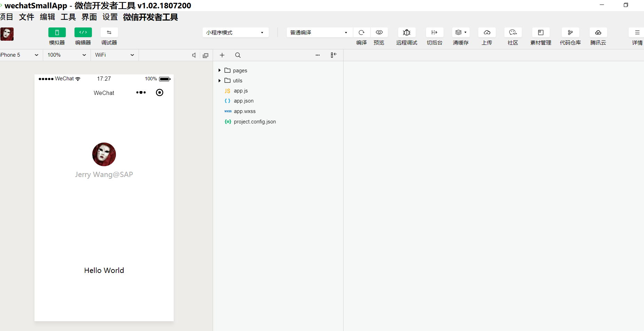Add a new file with plus icon
This screenshot has height=331, width=644.
click(x=222, y=55)
